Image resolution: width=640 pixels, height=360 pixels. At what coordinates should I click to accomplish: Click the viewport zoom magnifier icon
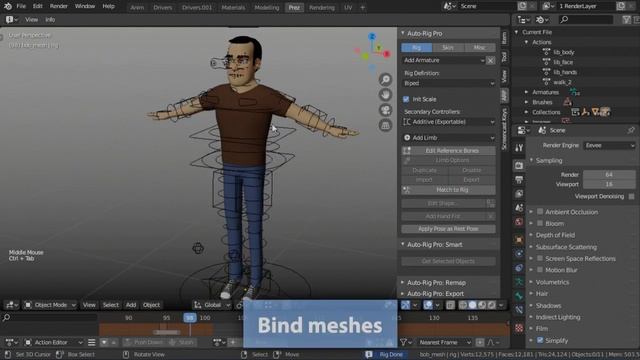385,80
